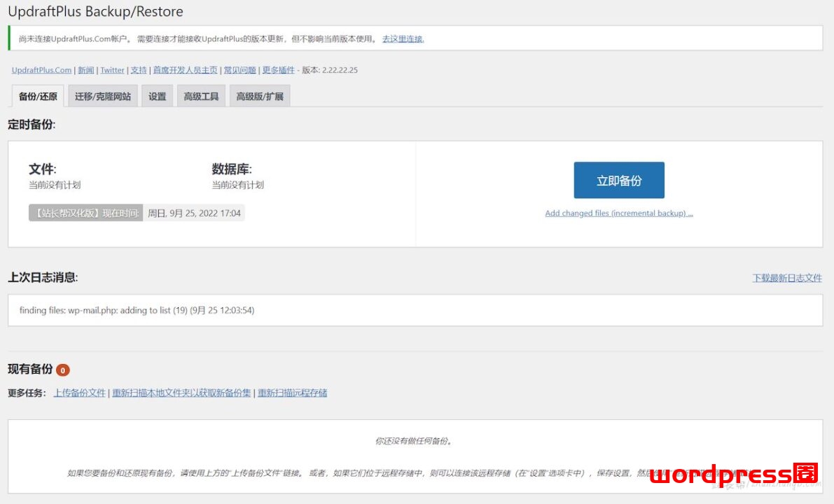Viewport: 834px width, 504px height.
Task: Follow the 去这里连接 connect link
Action: pos(403,38)
